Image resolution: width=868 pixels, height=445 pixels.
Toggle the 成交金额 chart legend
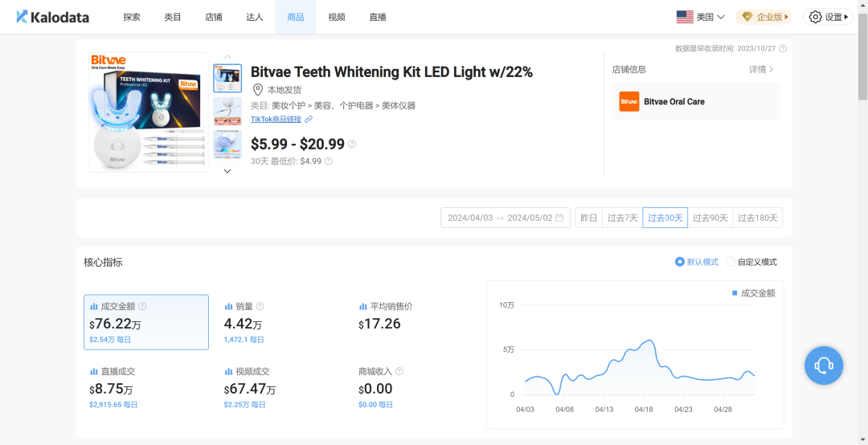(753, 293)
